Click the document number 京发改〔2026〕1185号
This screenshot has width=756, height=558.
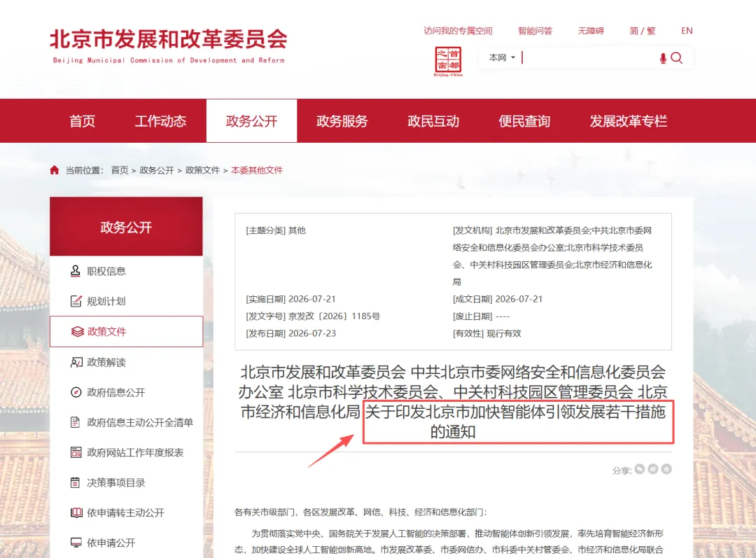[x=334, y=316]
